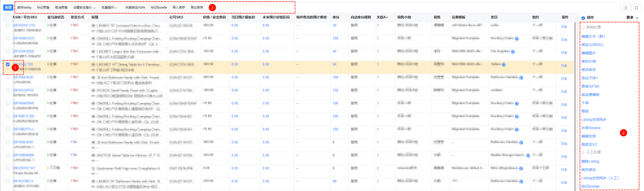
Task: Choose 更换为FBA from the operations list
Action: click(x=590, y=86)
